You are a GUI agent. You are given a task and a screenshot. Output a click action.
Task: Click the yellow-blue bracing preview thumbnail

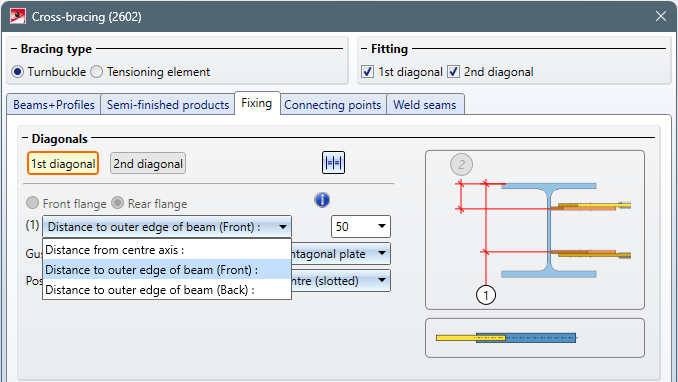pyautogui.click(x=534, y=338)
